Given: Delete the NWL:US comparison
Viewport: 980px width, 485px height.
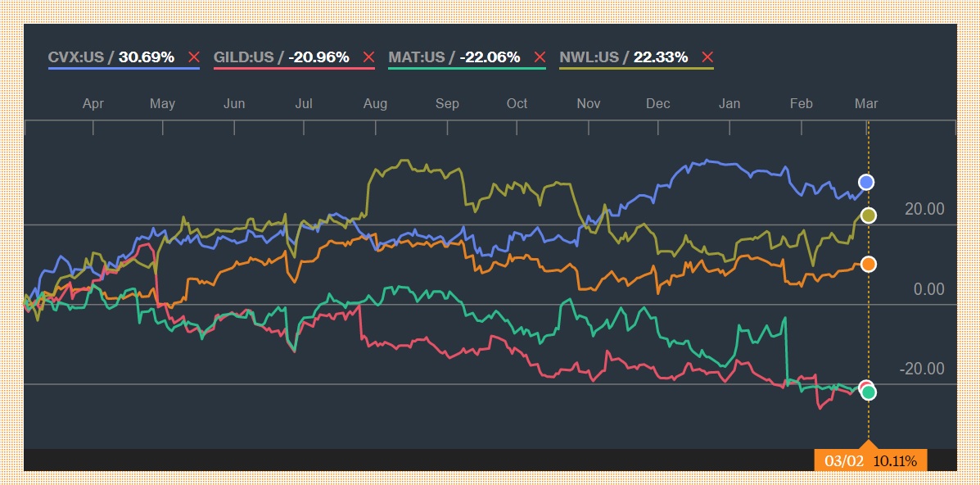Looking at the screenshot, I should pos(707,57).
